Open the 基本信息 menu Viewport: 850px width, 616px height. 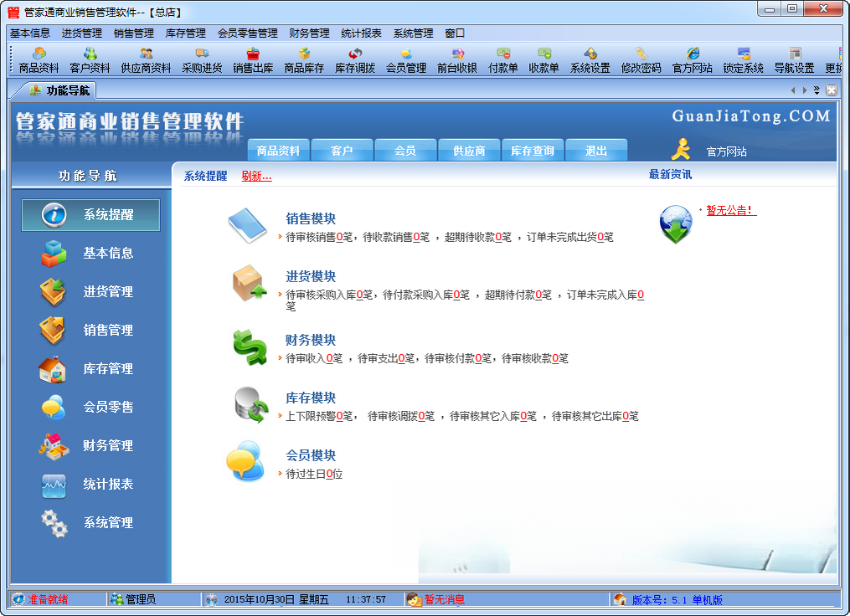pos(30,33)
